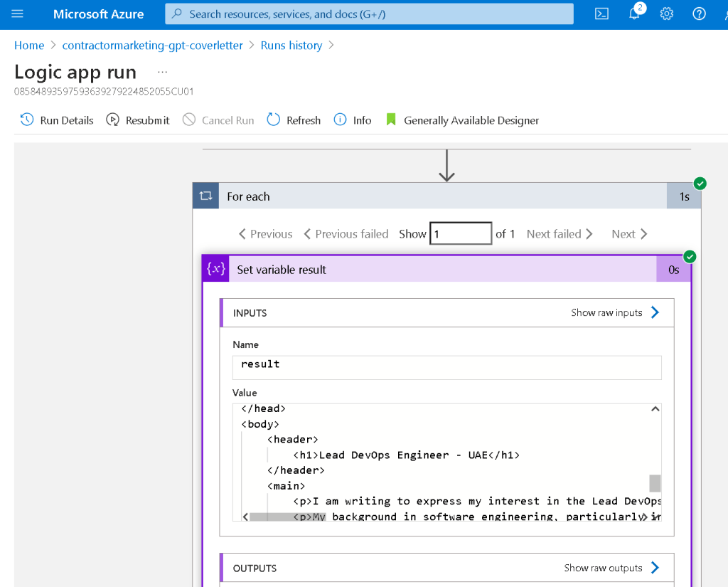This screenshot has height=587, width=728.
Task: Click the For each loop icon
Action: coord(205,196)
